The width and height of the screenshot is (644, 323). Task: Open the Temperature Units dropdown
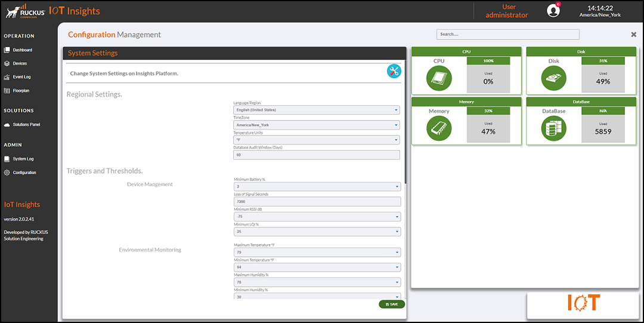(x=316, y=140)
